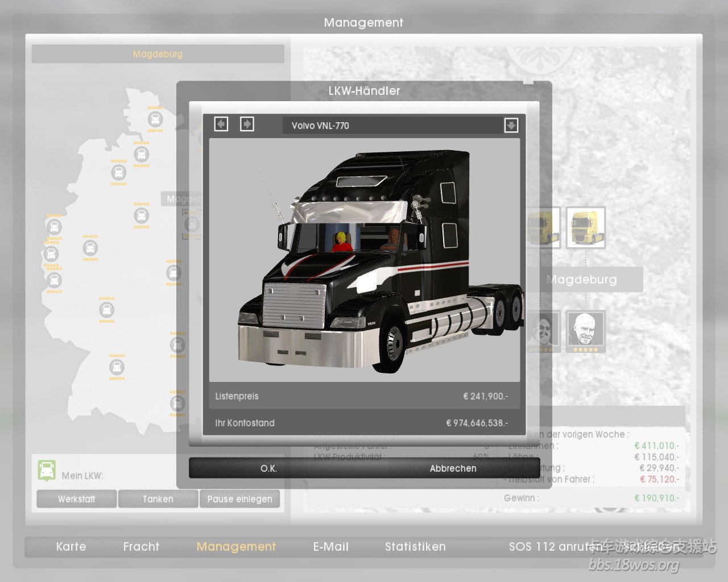Open the E-Mail tab

[x=331, y=547]
